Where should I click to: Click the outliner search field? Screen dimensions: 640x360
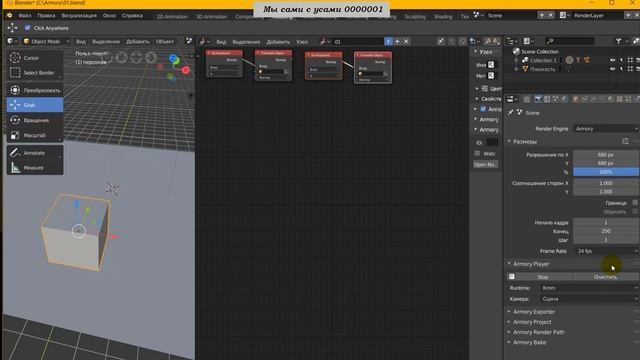pos(570,41)
